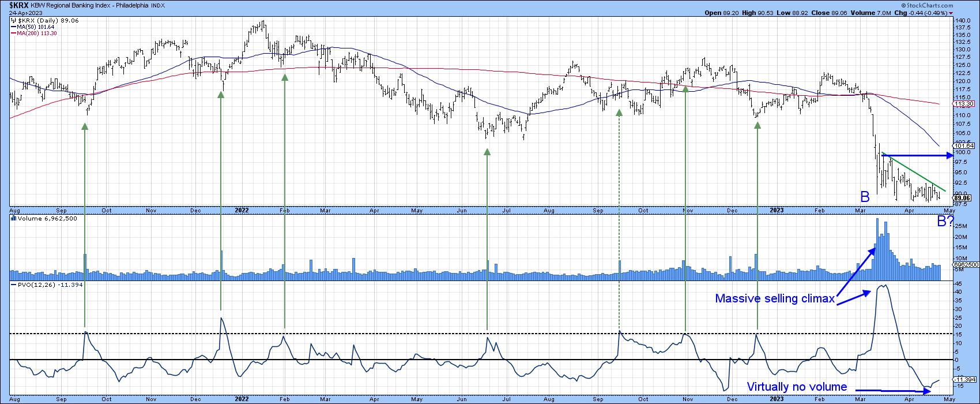
Task: Click the -11.394 PVO value tag
Action: (965, 379)
